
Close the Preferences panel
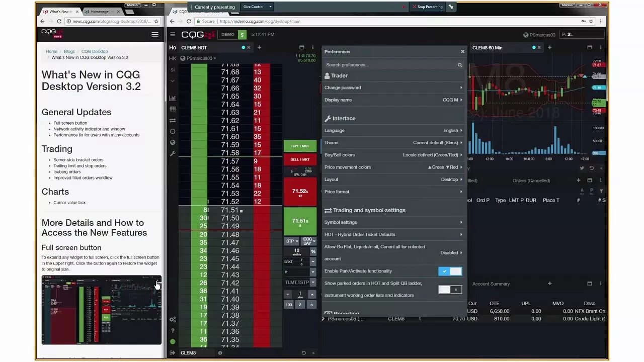click(462, 51)
